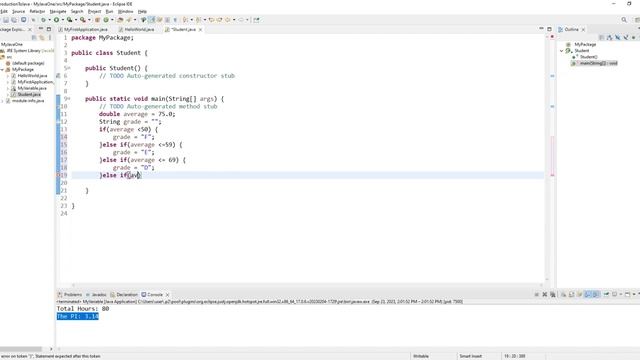This screenshot has height=360, width=640.
Task: Select MyVariable.java in Package Explorer
Action: tap(32, 88)
